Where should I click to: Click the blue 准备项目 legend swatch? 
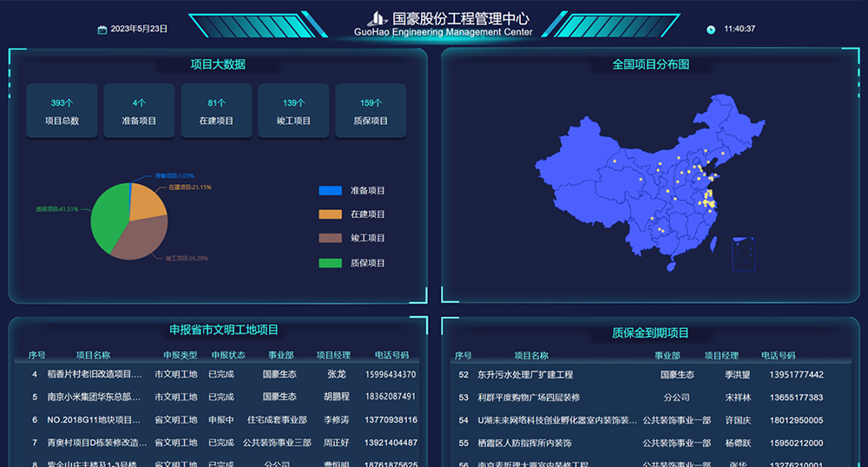pyautogui.click(x=330, y=190)
